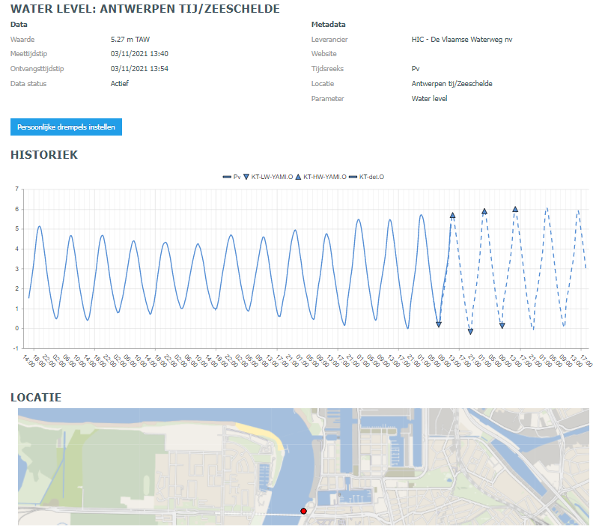
Task: Click the Leverancier label
Action: (x=330, y=39)
